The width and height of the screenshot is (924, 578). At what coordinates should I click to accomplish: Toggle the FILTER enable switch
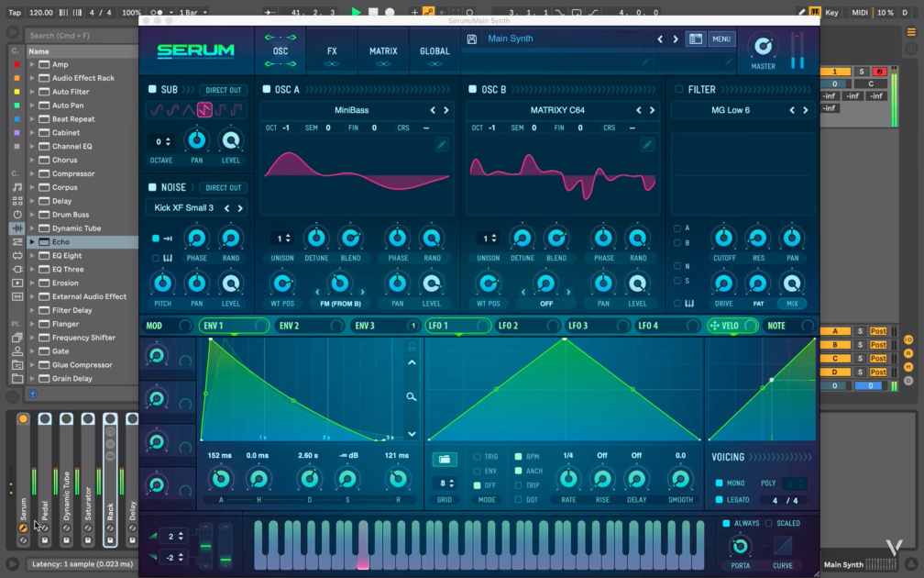[679, 89]
